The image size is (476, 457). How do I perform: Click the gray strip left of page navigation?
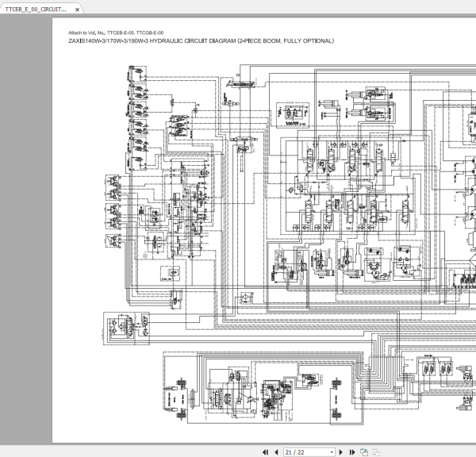point(127,451)
